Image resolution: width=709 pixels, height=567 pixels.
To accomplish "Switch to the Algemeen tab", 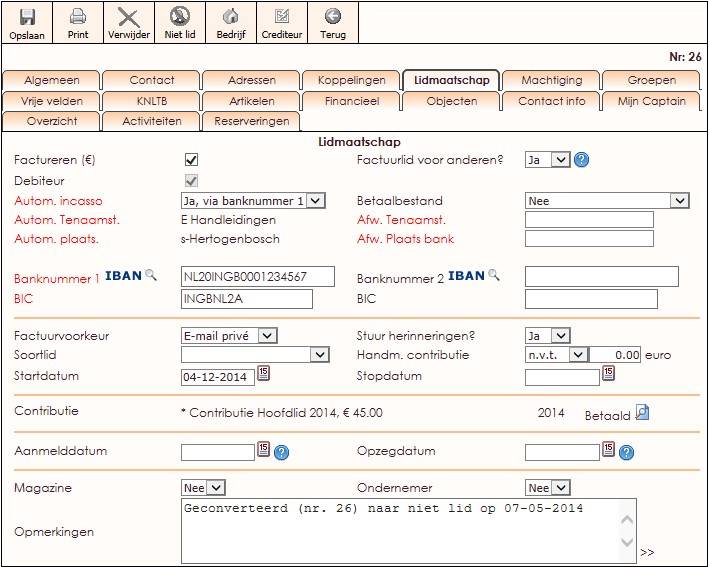I will (52, 80).
